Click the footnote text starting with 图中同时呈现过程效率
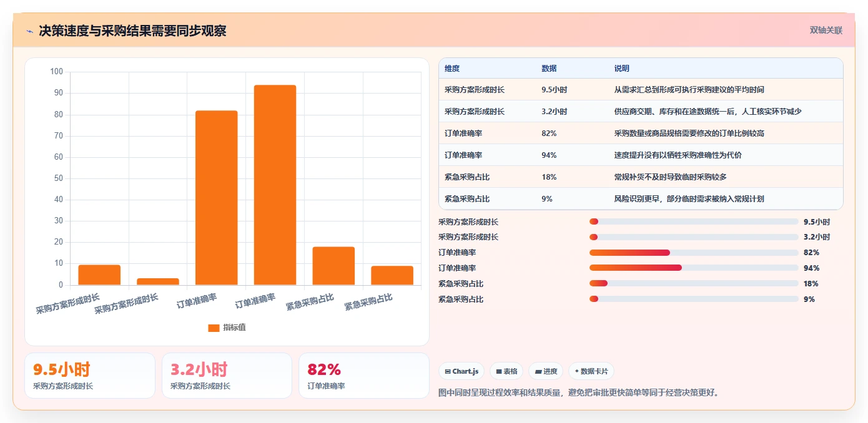The height and width of the screenshot is (423, 868). point(579,393)
